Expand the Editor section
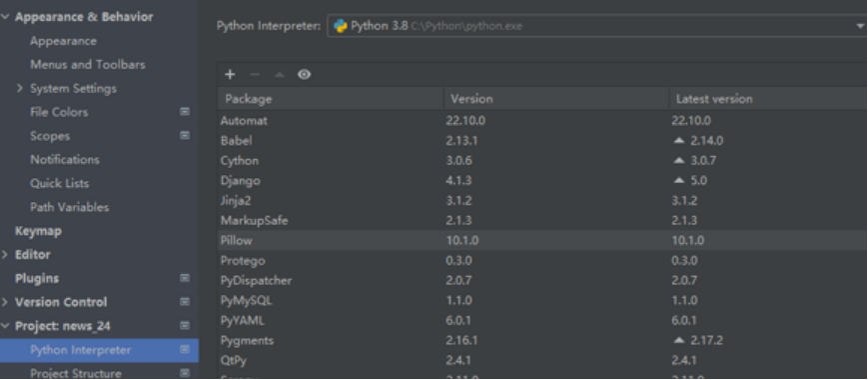 [5, 255]
